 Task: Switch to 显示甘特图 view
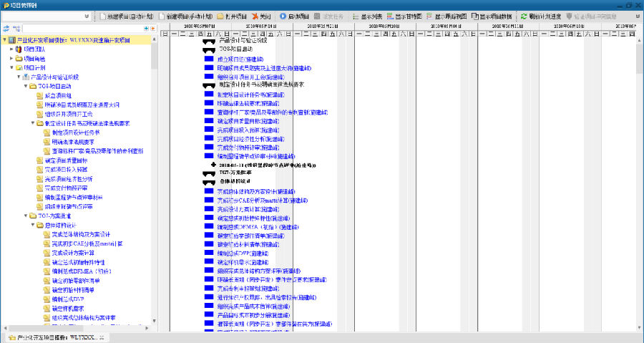point(404,16)
